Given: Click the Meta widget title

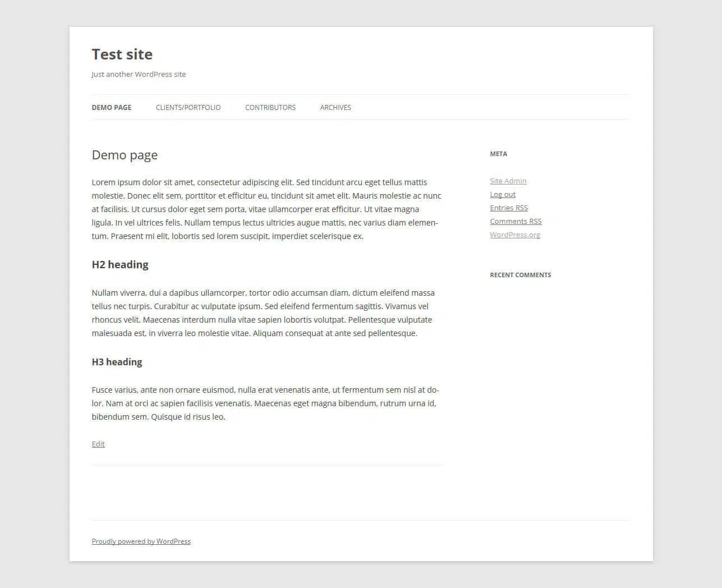Looking at the screenshot, I should 498,154.
